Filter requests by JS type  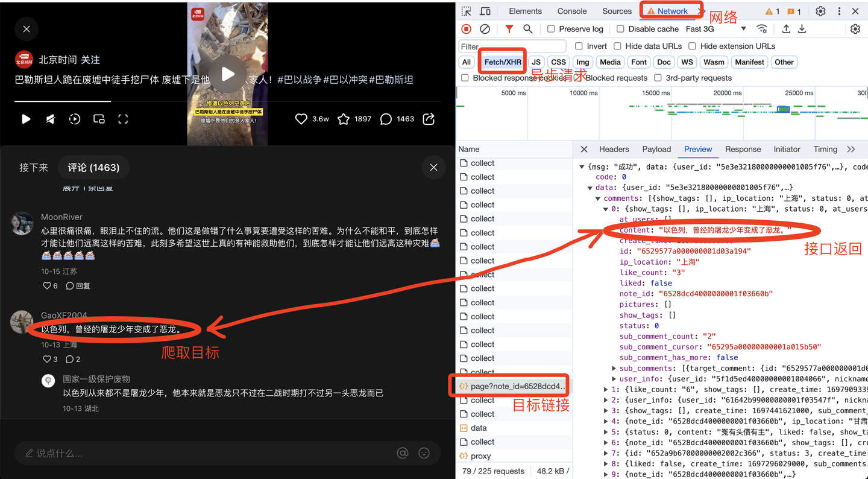[x=536, y=62]
